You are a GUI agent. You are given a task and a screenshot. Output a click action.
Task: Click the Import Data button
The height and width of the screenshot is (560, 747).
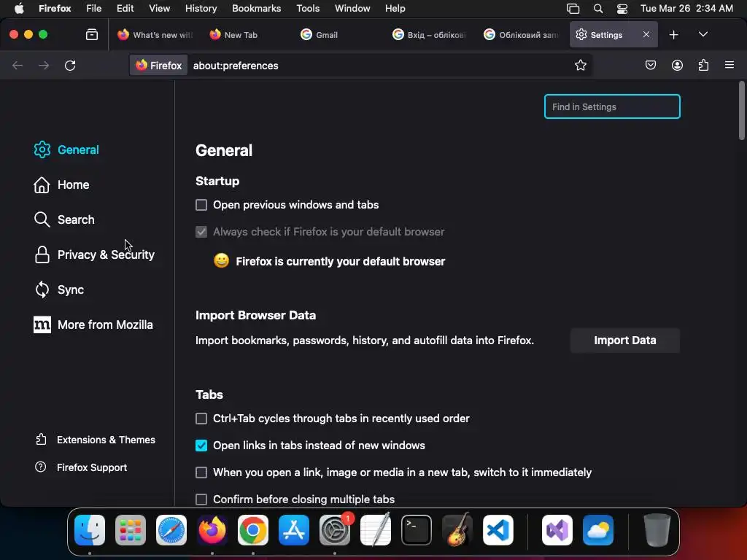[x=624, y=341]
